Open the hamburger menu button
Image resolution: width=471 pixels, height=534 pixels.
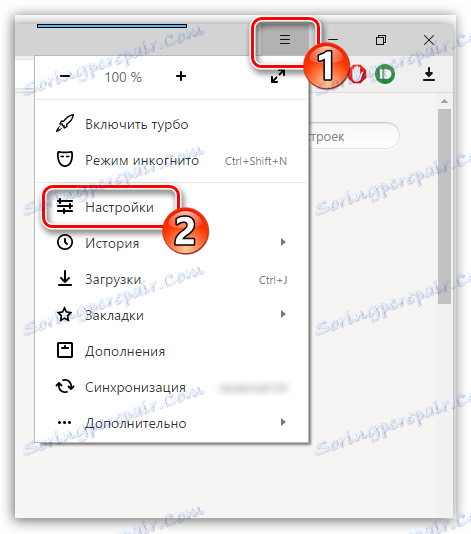pyautogui.click(x=285, y=40)
